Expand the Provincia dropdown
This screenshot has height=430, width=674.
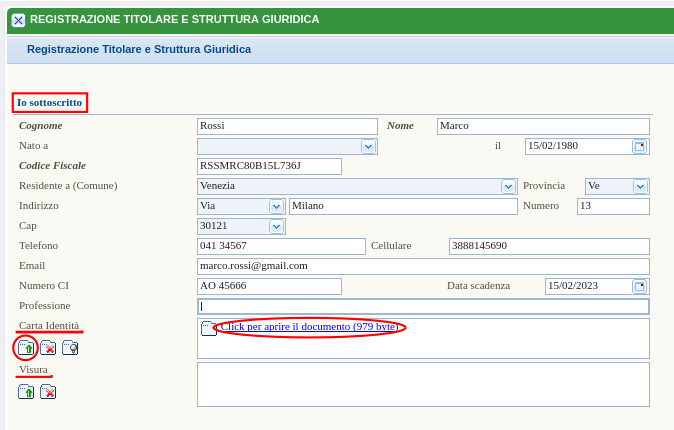coord(640,186)
